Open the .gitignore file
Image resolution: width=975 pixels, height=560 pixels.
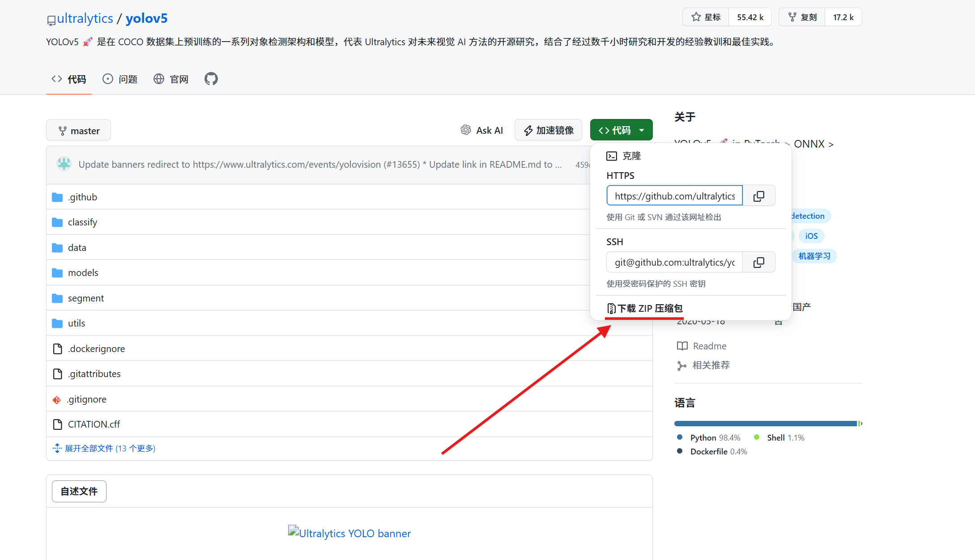[x=87, y=399]
